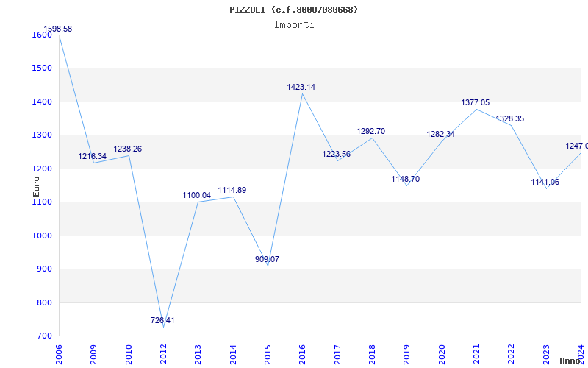Click the 1328.35 data label
This screenshot has height=368, width=588.
(x=510, y=119)
